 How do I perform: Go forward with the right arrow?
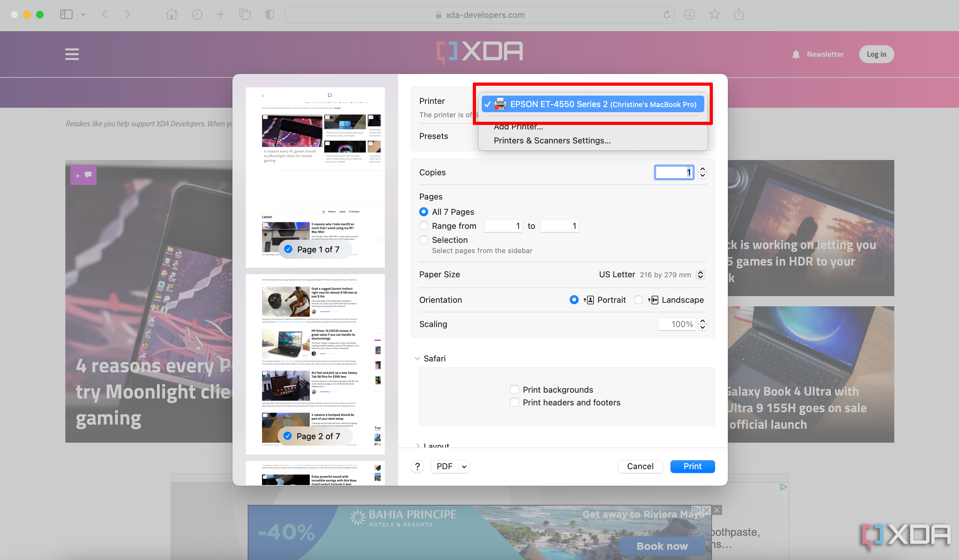point(128,14)
